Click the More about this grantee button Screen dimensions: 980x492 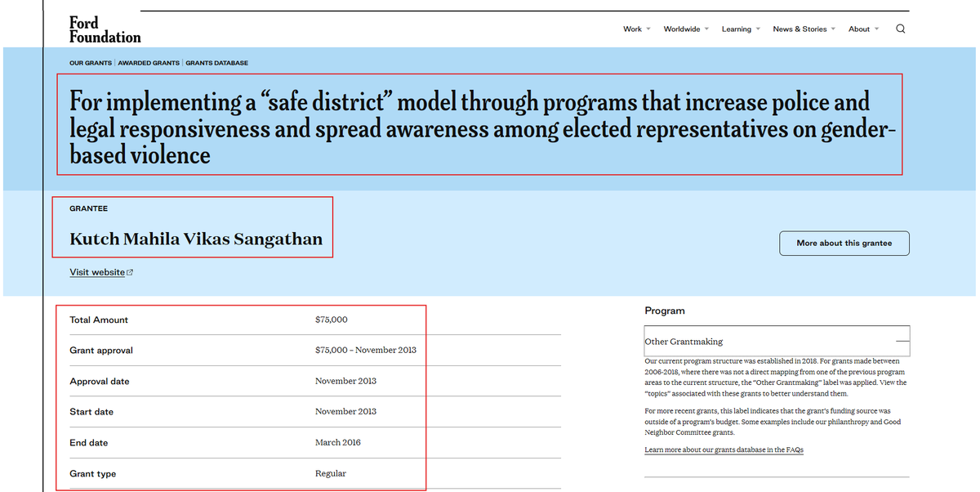coord(844,243)
